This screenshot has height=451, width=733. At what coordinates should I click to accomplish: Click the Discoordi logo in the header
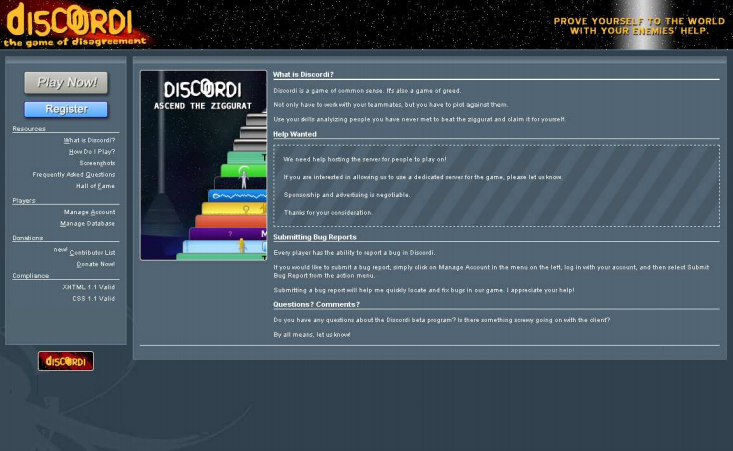pos(75,24)
